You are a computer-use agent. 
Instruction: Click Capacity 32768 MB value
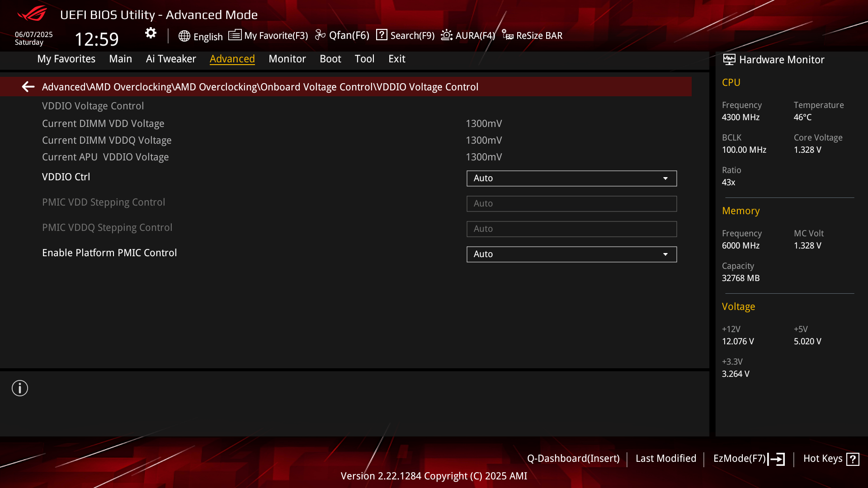(741, 278)
